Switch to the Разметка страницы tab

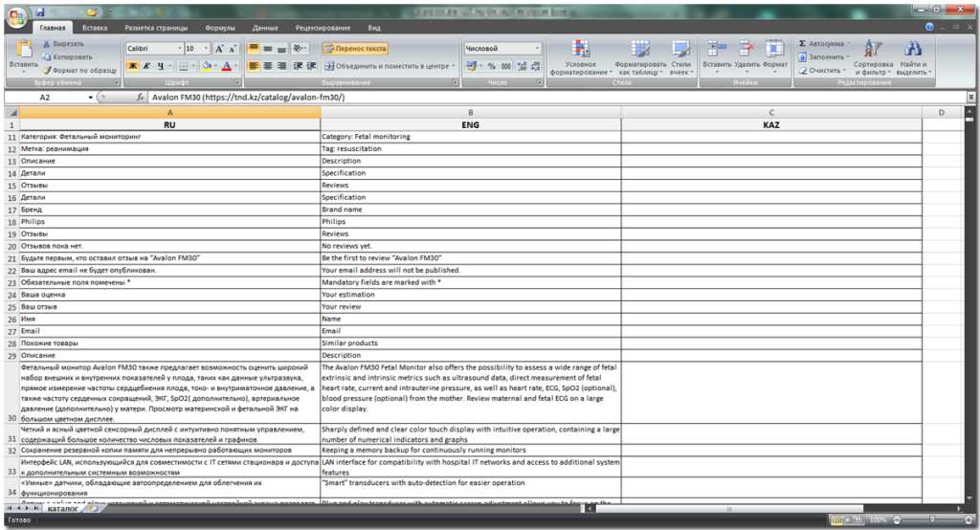156,28
